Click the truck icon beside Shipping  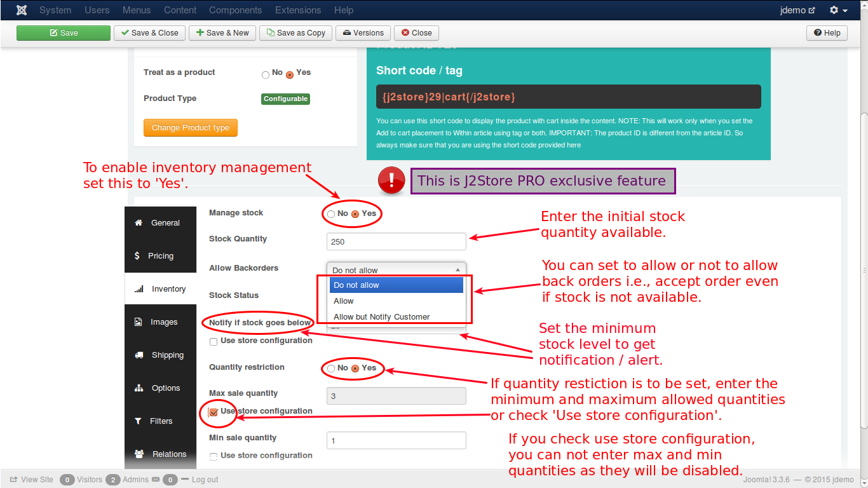(x=139, y=355)
